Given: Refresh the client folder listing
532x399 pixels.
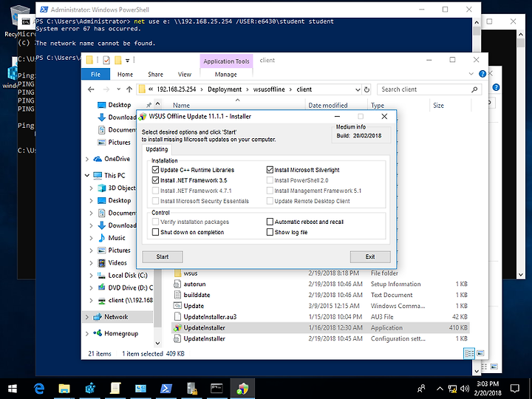Looking at the screenshot, I should (x=366, y=89).
